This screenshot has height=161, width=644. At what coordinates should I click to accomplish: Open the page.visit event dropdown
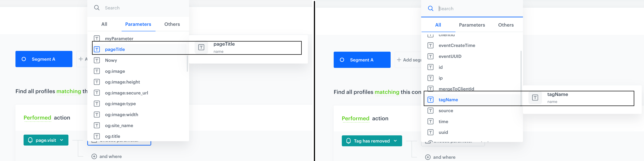click(x=61, y=140)
